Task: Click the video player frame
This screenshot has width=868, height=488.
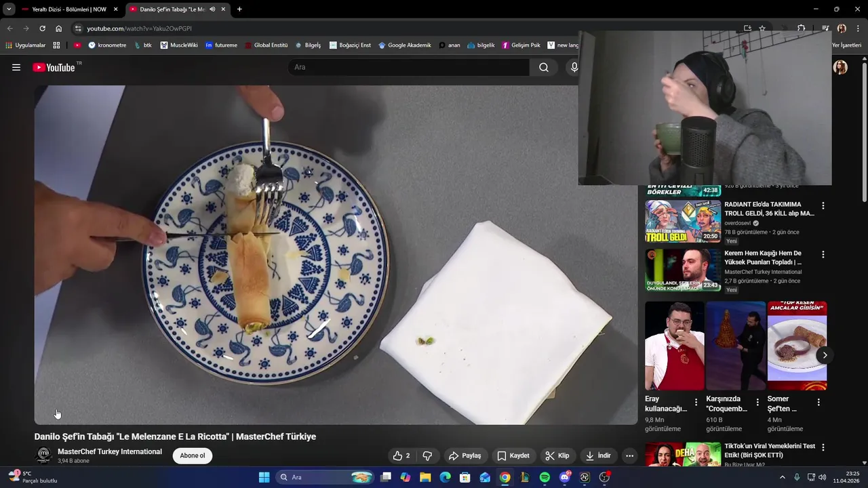Action: click(x=336, y=255)
